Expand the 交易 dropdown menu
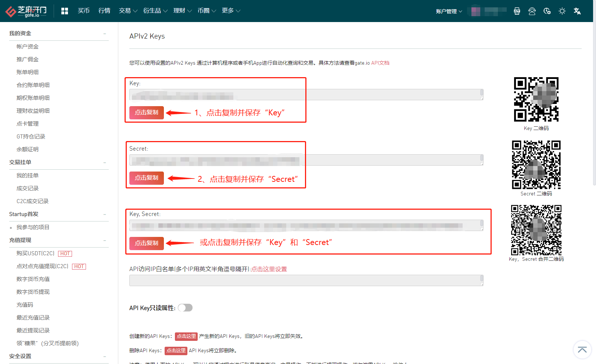The image size is (596, 364). tap(128, 11)
